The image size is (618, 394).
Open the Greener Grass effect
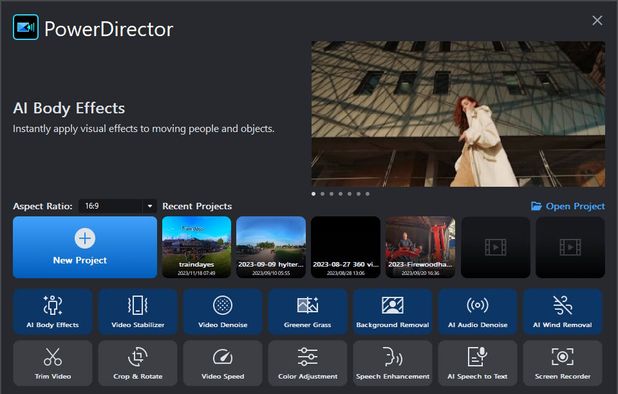[x=307, y=312]
